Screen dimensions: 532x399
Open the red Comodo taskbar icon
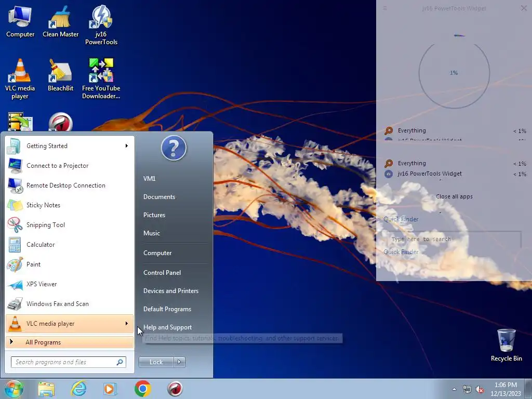click(175, 389)
